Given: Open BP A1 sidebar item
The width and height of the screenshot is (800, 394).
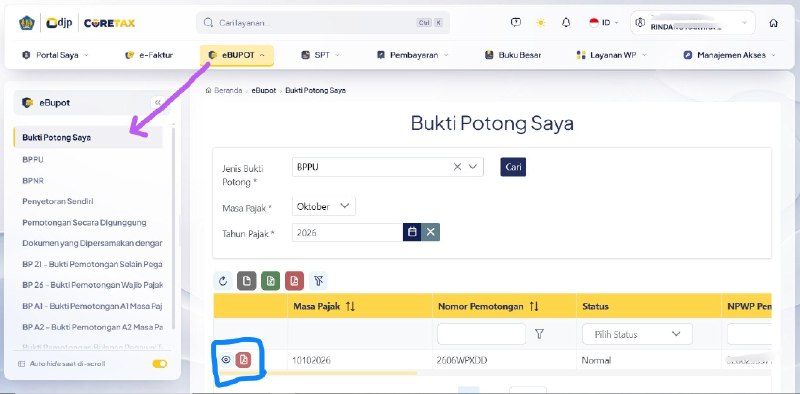Looking at the screenshot, I should coord(92,306).
